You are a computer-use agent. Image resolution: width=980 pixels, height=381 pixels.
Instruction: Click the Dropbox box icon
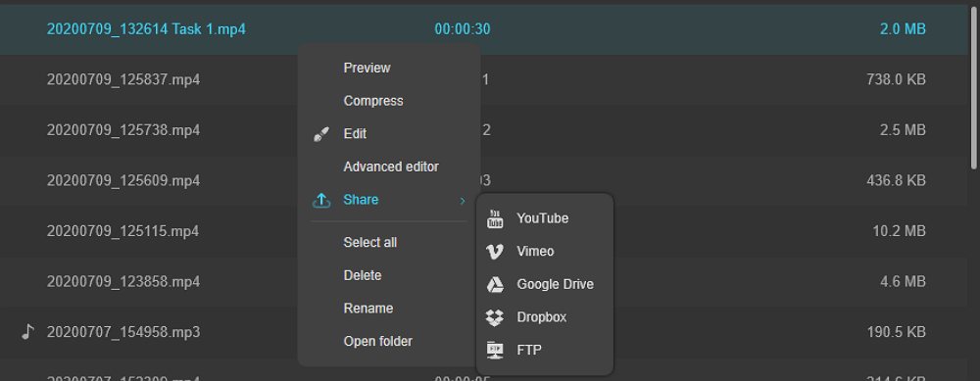click(494, 317)
